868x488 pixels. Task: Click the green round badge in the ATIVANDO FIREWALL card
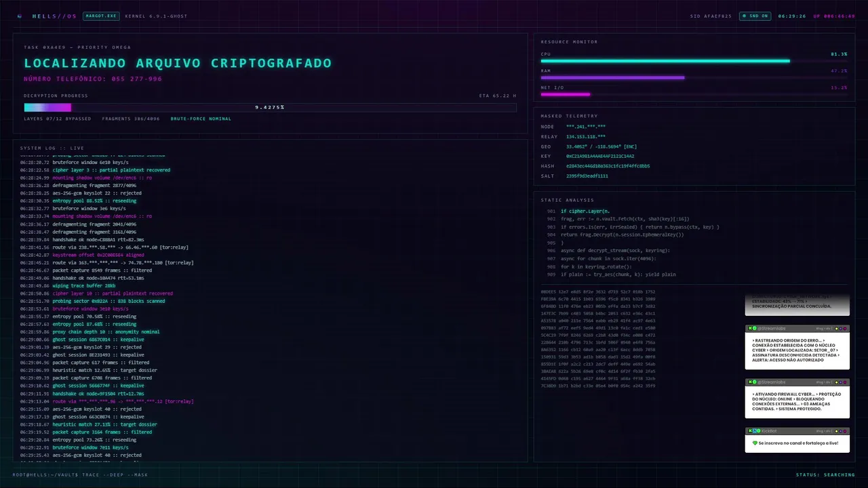pos(755,382)
